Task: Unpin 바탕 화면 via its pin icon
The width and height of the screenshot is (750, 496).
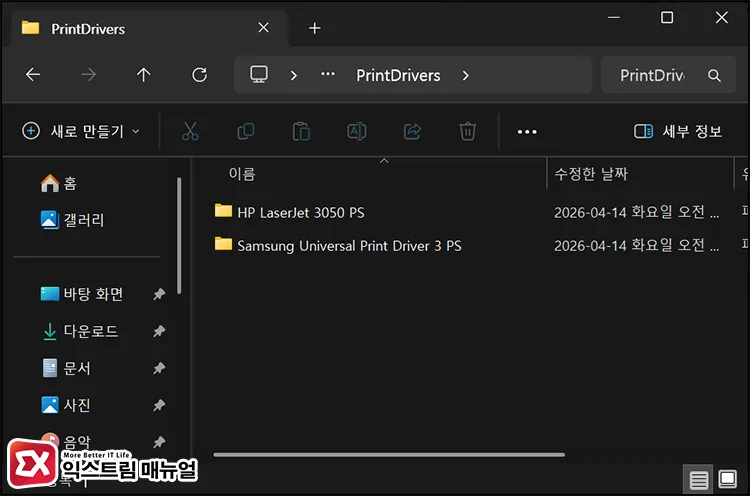Action: 159,294
